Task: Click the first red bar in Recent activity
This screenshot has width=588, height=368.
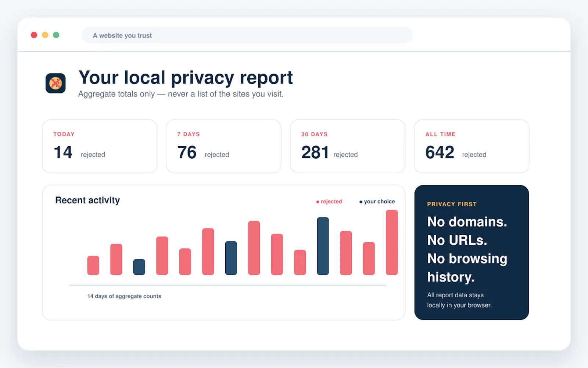Action: tap(93, 265)
